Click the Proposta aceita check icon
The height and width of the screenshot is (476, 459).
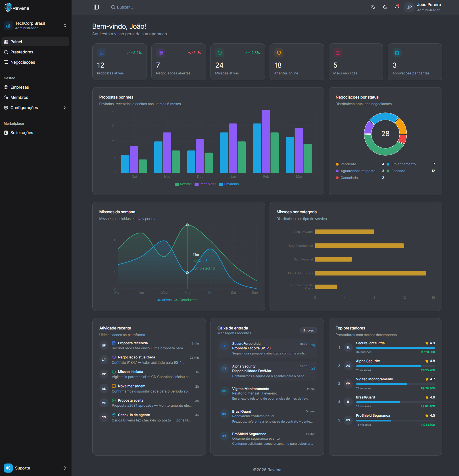[114, 400]
